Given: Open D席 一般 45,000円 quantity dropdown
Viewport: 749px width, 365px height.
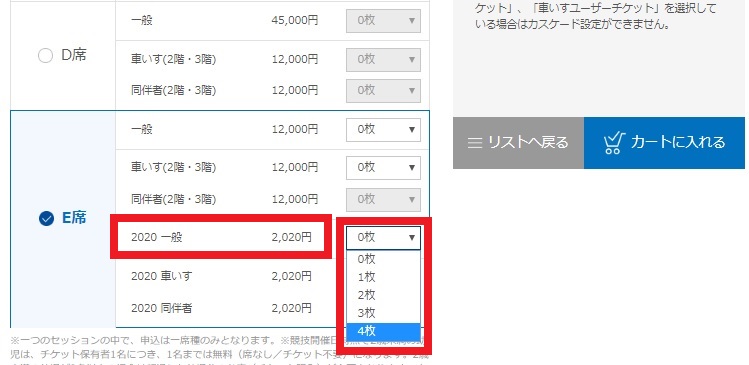Looking at the screenshot, I should [x=383, y=21].
